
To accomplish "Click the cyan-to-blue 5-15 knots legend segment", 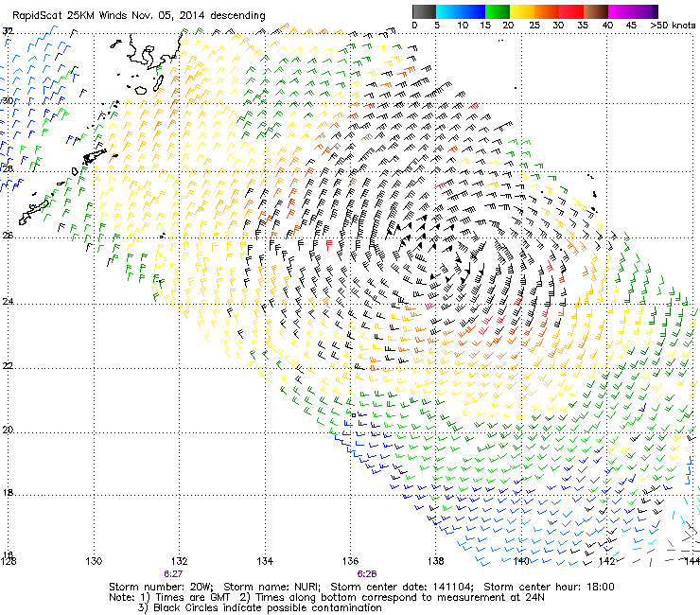I will (461, 11).
